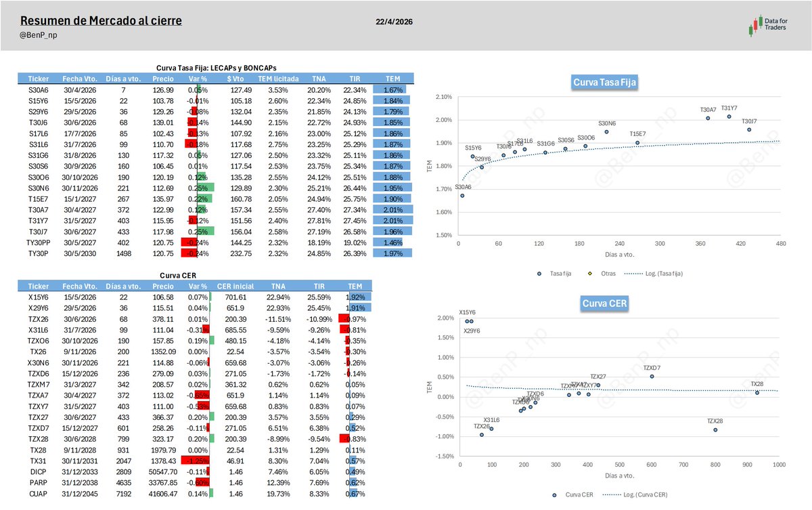Image resolution: width=812 pixels, height=510 pixels.
Task: Select the TZX28 data point in CER chart
Action: 715,429
